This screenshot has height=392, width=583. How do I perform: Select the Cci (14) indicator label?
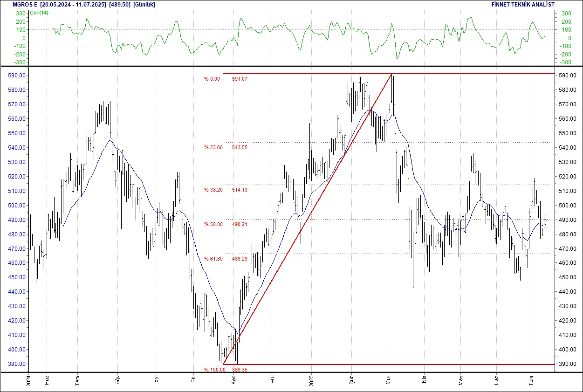[39, 13]
